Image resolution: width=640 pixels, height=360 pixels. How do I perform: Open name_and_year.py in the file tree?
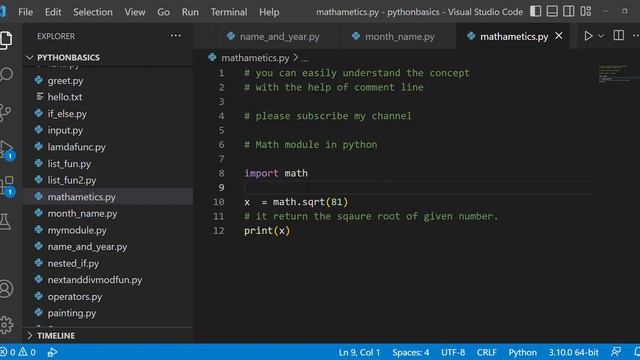[x=87, y=247]
